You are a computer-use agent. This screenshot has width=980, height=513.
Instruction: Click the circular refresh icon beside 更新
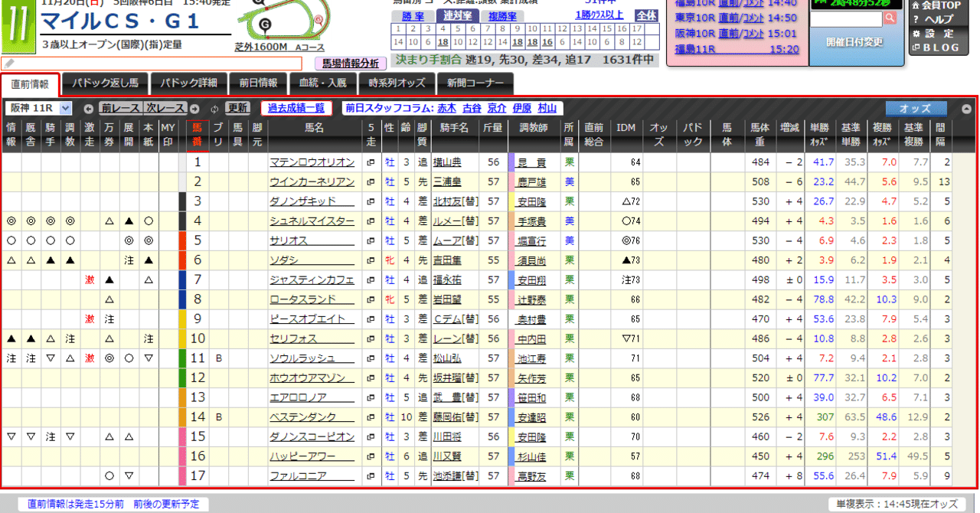pos(214,108)
